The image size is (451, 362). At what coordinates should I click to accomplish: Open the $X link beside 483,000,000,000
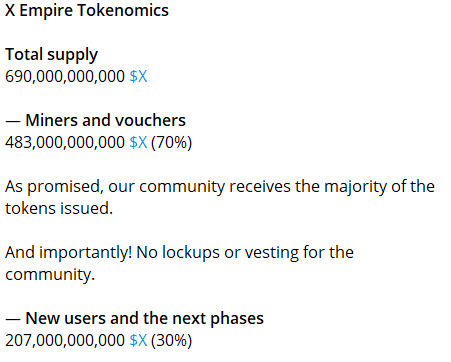[138, 142]
